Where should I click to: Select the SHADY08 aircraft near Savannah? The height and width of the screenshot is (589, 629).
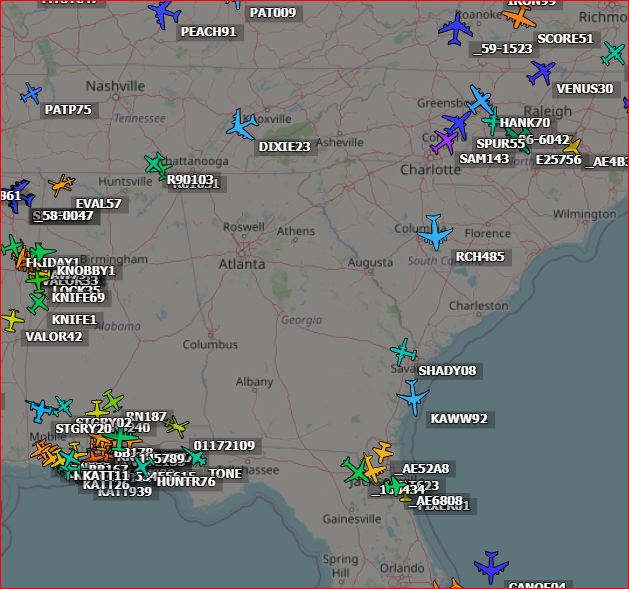click(x=403, y=351)
